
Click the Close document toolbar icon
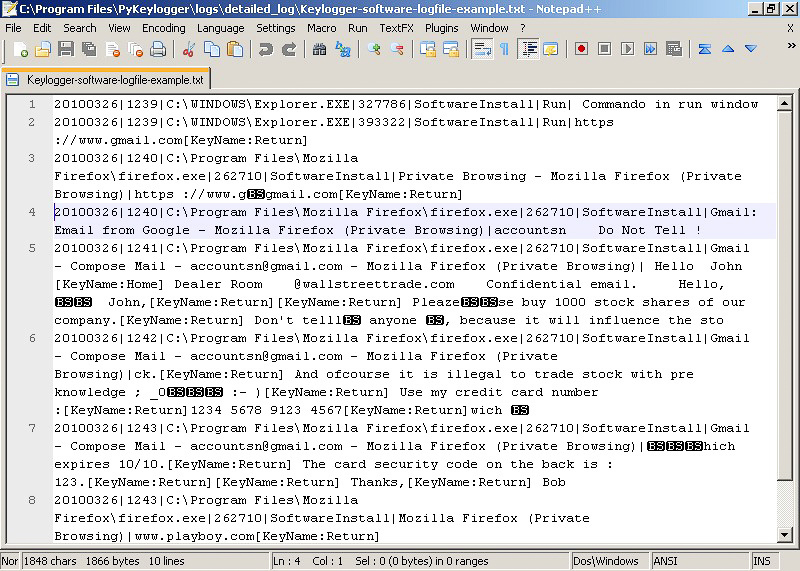(112, 49)
